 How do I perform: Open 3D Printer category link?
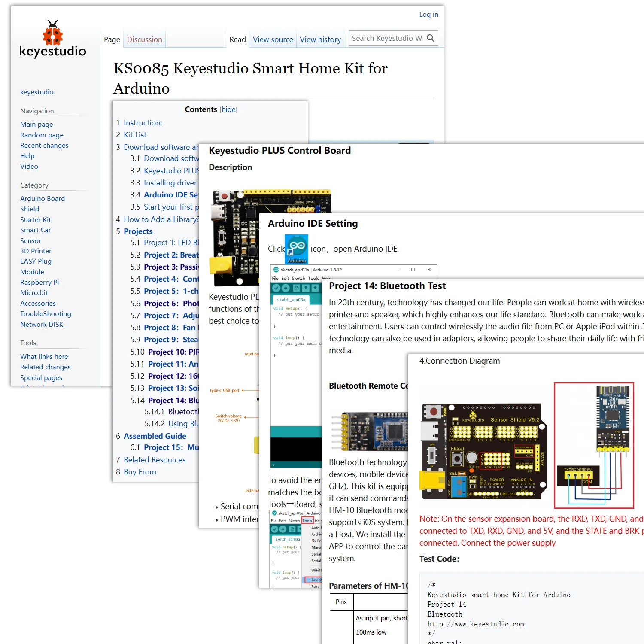click(36, 251)
